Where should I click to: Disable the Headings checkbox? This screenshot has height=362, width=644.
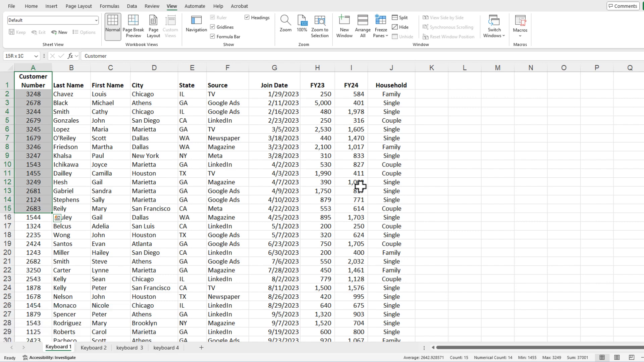(x=247, y=17)
